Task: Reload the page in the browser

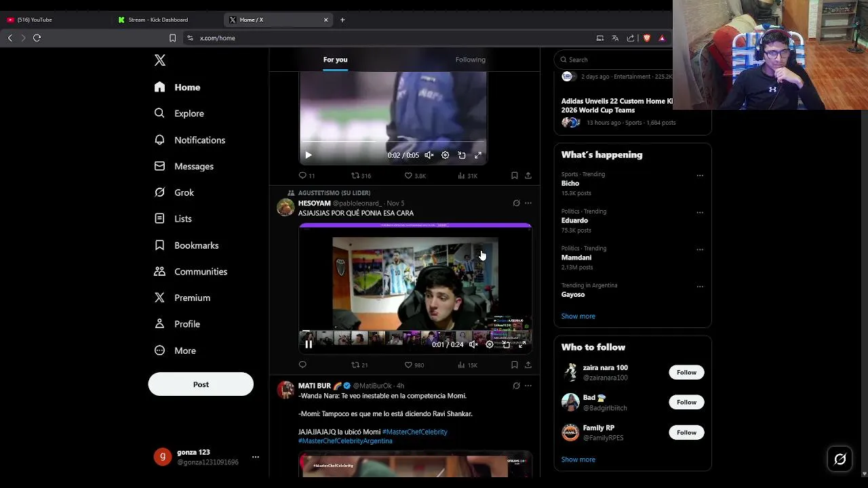Action: coord(37,38)
